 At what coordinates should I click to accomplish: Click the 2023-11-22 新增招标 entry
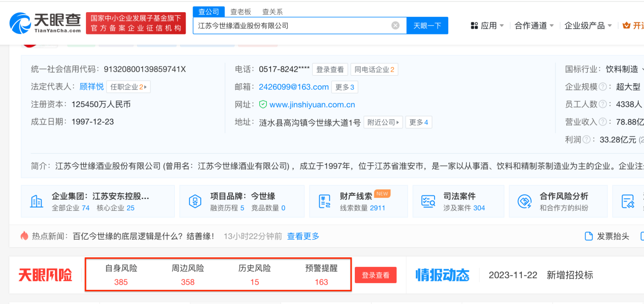[x=541, y=275]
